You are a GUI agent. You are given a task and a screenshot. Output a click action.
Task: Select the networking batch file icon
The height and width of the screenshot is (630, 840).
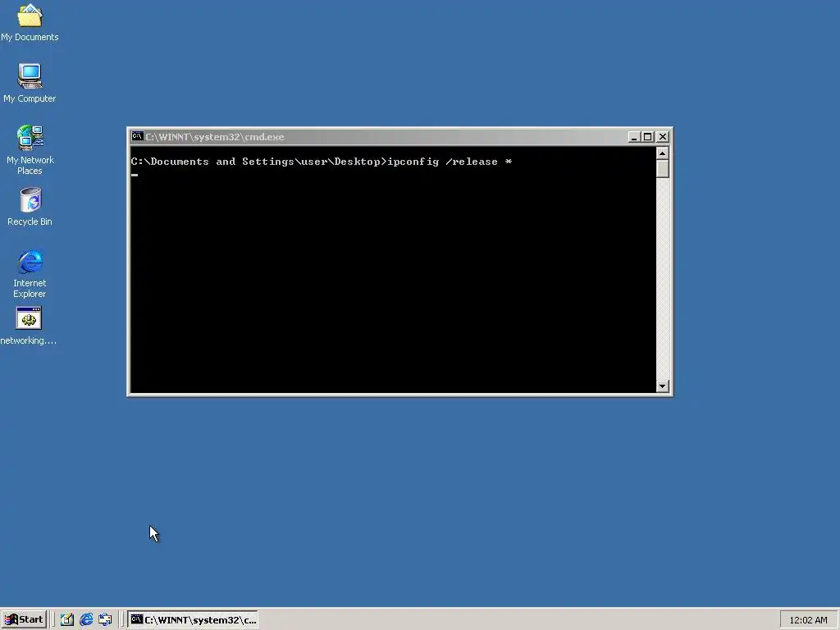click(29, 326)
